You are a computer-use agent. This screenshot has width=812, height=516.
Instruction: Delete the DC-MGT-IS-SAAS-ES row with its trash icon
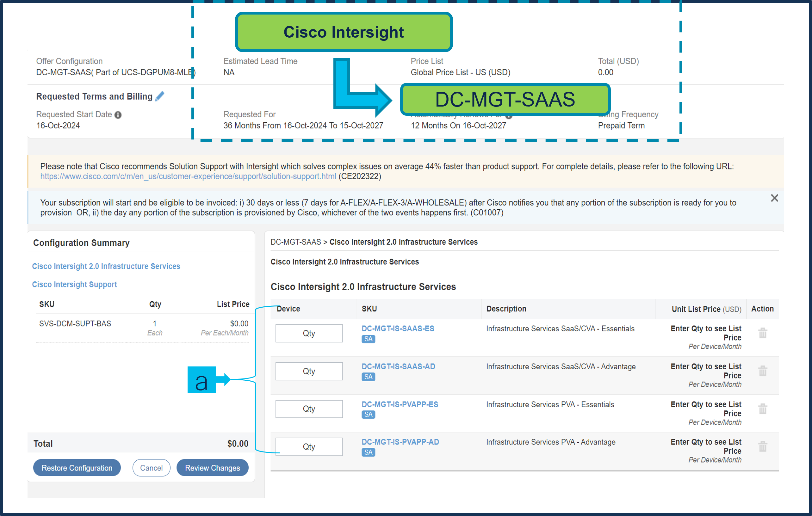762,333
